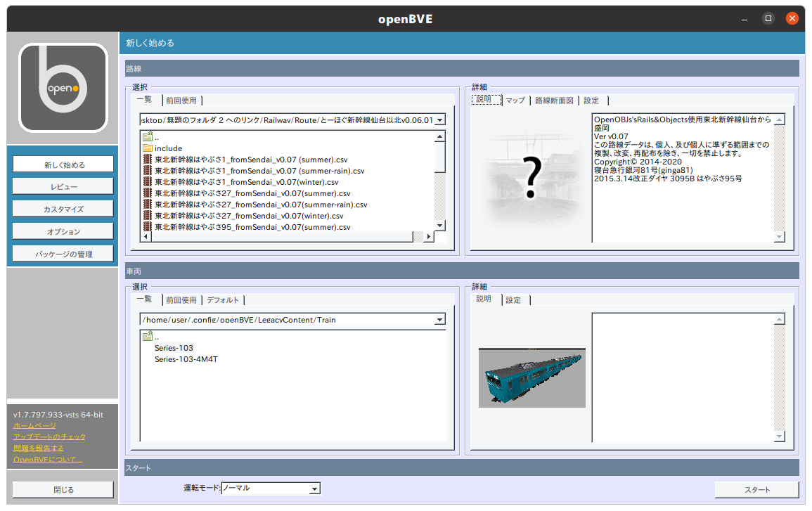This screenshot has height=511, width=812.
Task: Open the route 設定 tab
Action: point(592,101)
